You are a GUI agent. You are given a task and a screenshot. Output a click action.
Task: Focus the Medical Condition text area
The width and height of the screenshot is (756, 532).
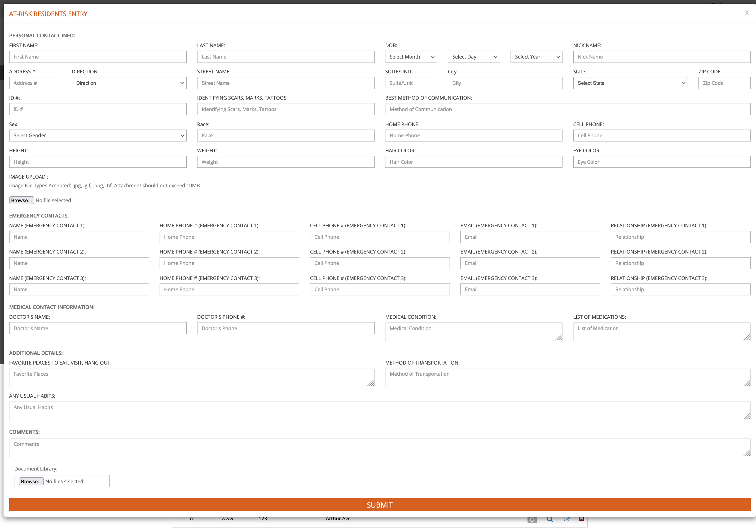pos(473,331)
